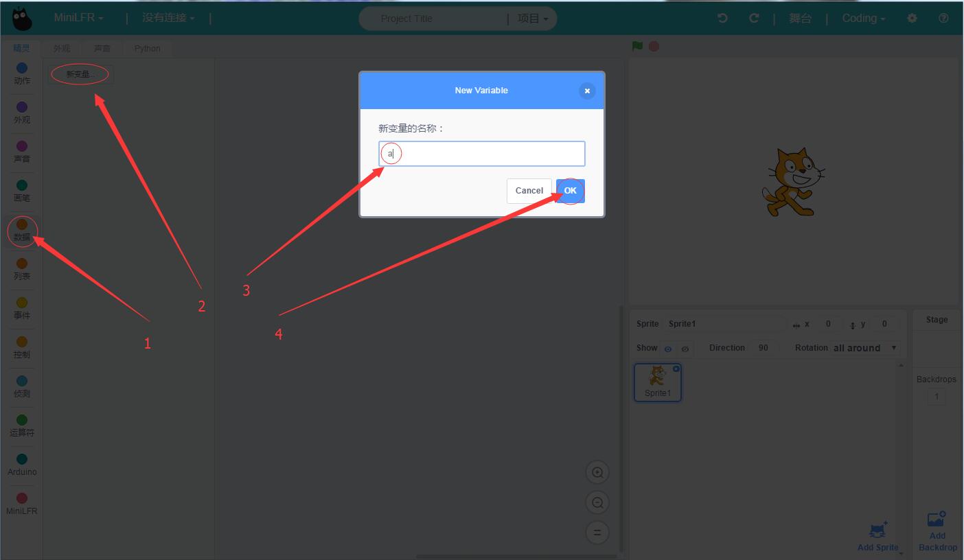Click the sprite name field Sprite1

click(x=725, y=324)
